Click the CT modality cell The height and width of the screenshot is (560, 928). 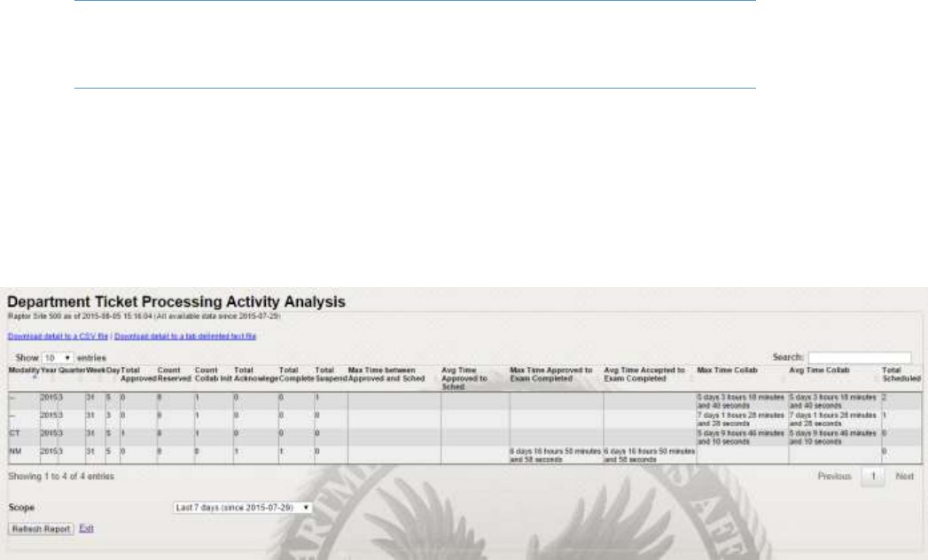pos(15,434)
